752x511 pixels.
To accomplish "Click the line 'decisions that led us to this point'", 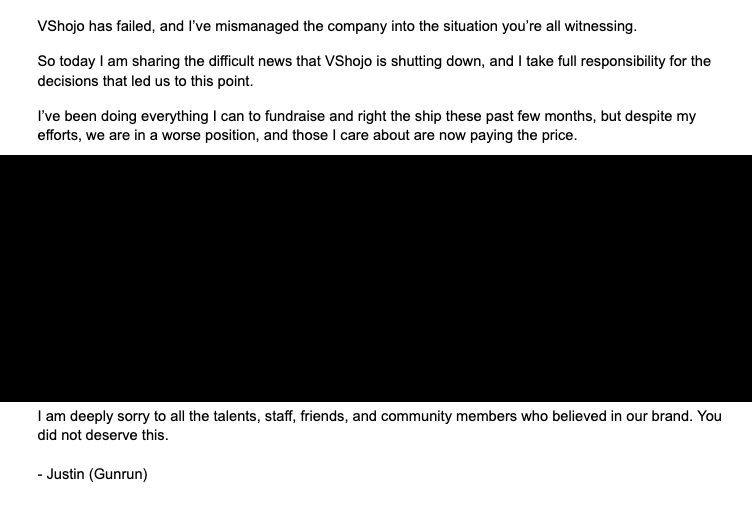I will tap(145, 81).
